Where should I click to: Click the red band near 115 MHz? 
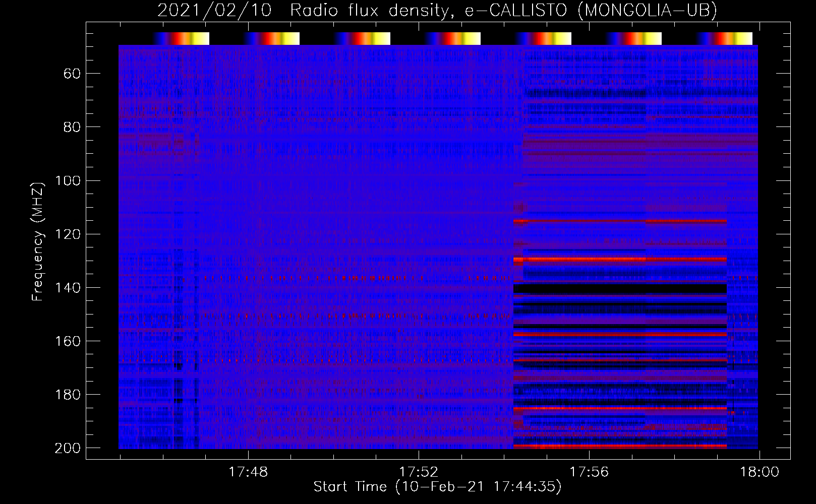620,221
